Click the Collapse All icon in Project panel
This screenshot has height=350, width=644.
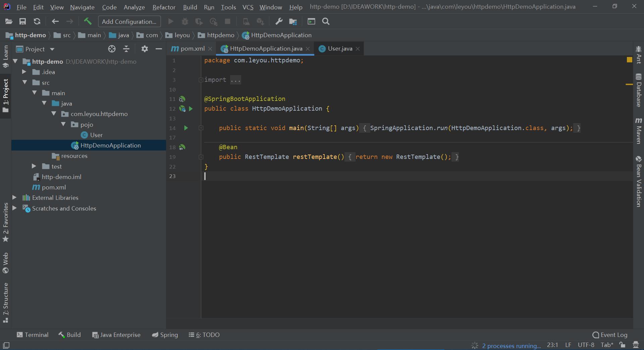[x=126, y=49]
